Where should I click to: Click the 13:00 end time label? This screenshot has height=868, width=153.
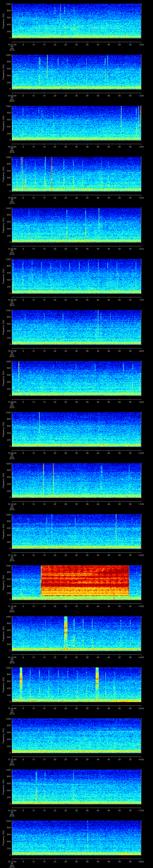coord(141,606)
